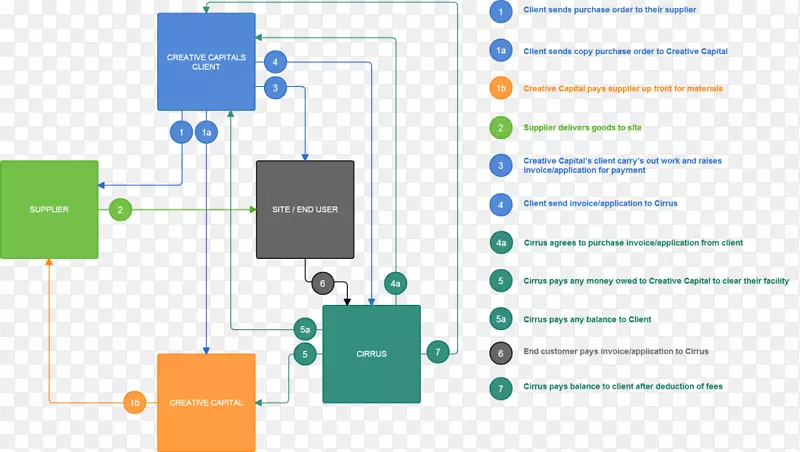800x452 pixels.
Task: Click "Client send invoice/application to Cirrus" text
Action: pos(601,203)
